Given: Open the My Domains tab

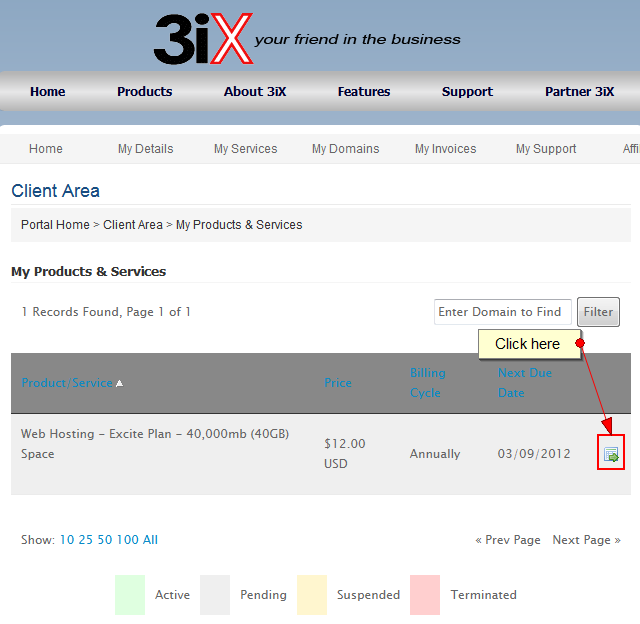Looking at the screenshot, I should tap(345, 149).
